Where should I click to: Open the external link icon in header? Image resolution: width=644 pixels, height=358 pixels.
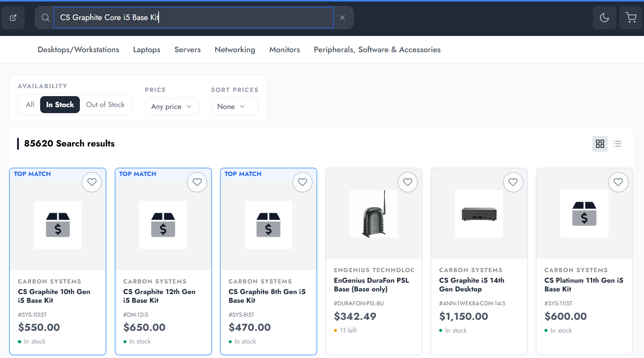(x=13, y=17)
